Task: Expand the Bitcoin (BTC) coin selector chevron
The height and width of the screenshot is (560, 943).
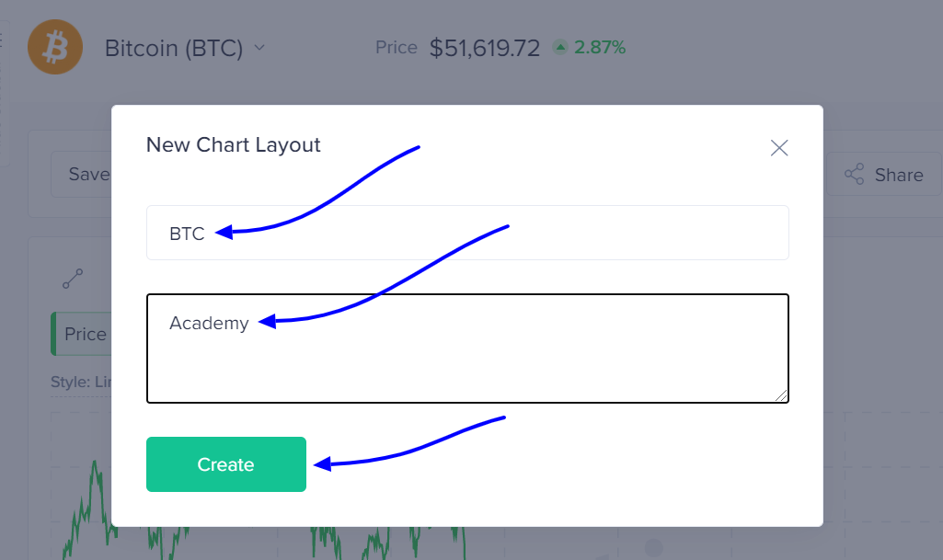Action: (259, 48)
